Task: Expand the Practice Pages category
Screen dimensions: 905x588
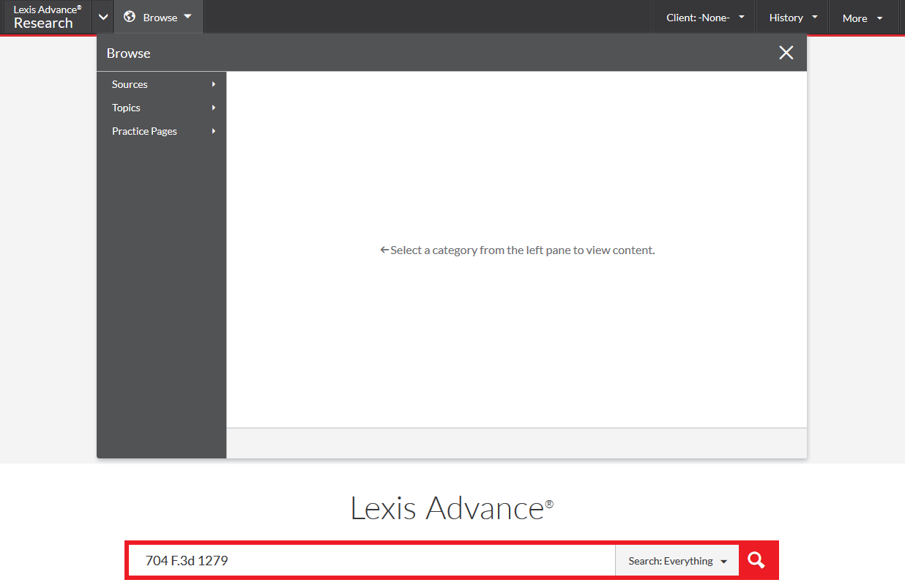Action: (162, 131)
